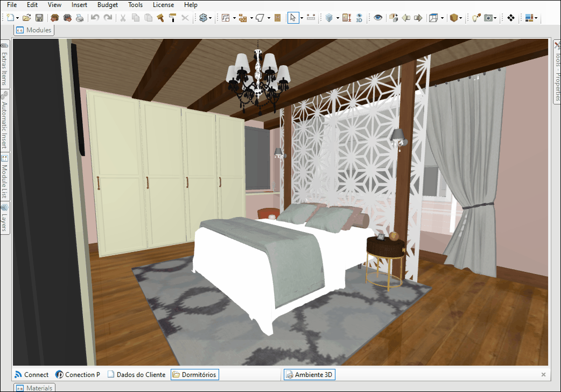
Task: Print using the printer icon
Action: (x=80, y=18)
